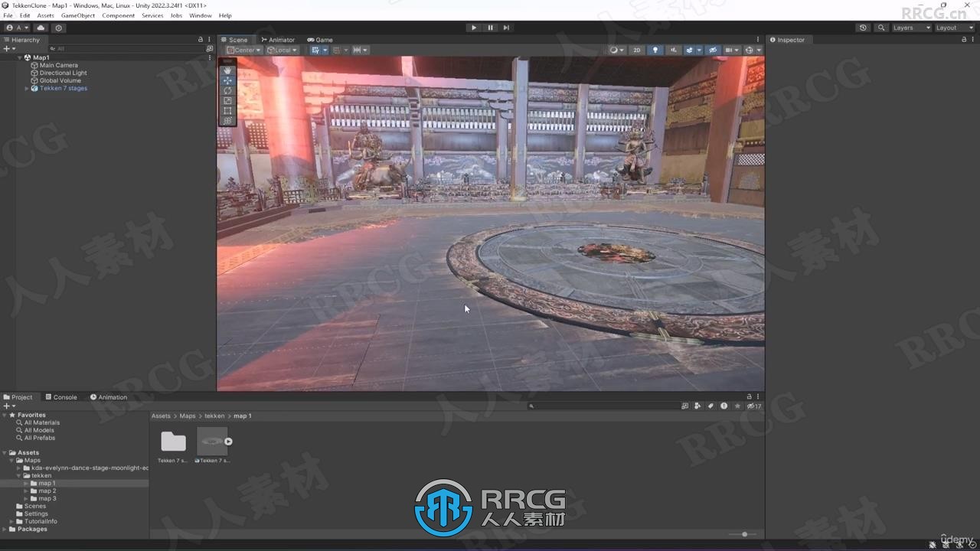Image resolution: width=980 pixels, height=551 pixels.
Task: Open the GameObject menu
Action: pos(78,15)
